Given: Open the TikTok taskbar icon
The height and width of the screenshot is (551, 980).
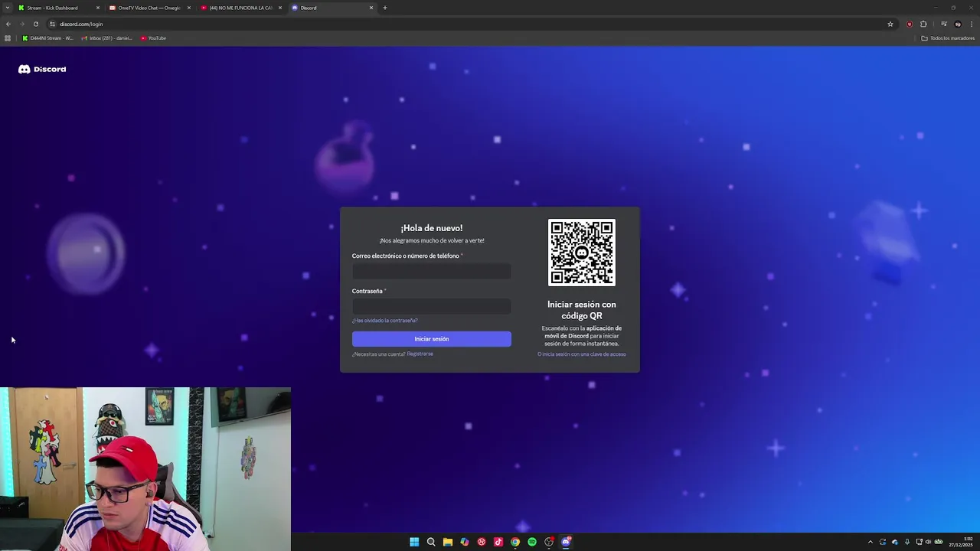Looking at the screenshot, I should (x=498, y=542).
